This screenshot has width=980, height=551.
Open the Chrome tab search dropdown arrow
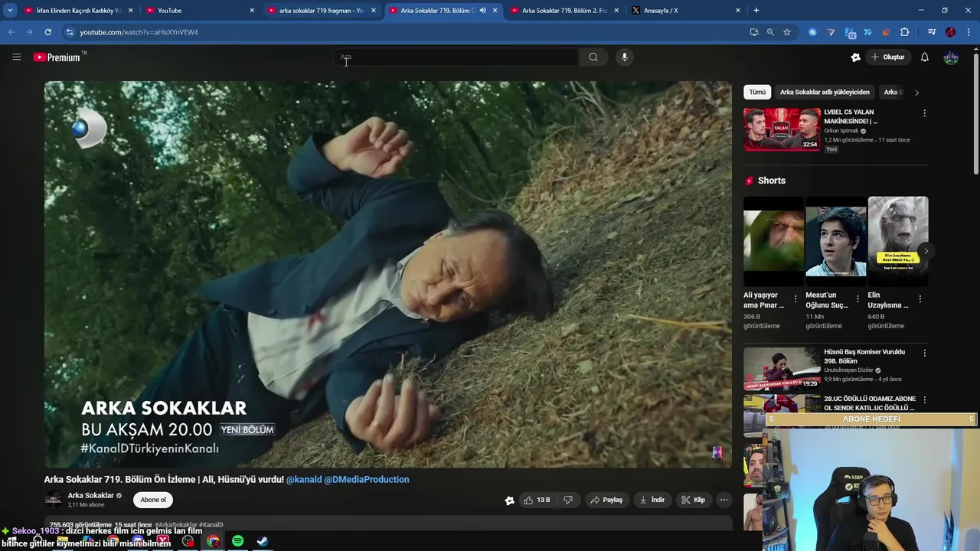click(10, 11)
